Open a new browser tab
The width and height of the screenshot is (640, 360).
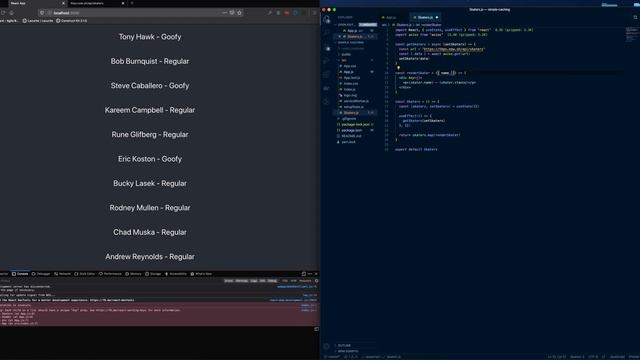(132, 3)
